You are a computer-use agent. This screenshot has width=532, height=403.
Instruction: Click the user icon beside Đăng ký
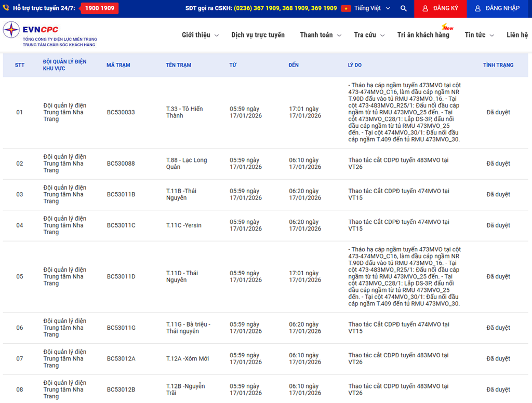coord(425,9)
